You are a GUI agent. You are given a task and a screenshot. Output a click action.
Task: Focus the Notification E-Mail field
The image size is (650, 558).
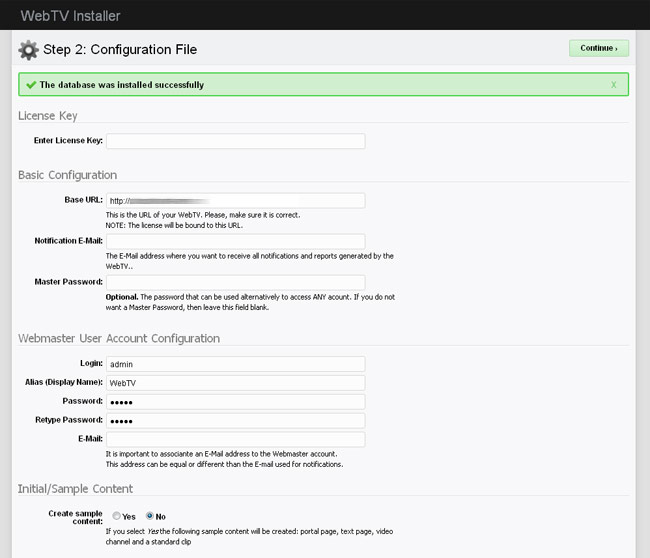(x=235, y=241)
